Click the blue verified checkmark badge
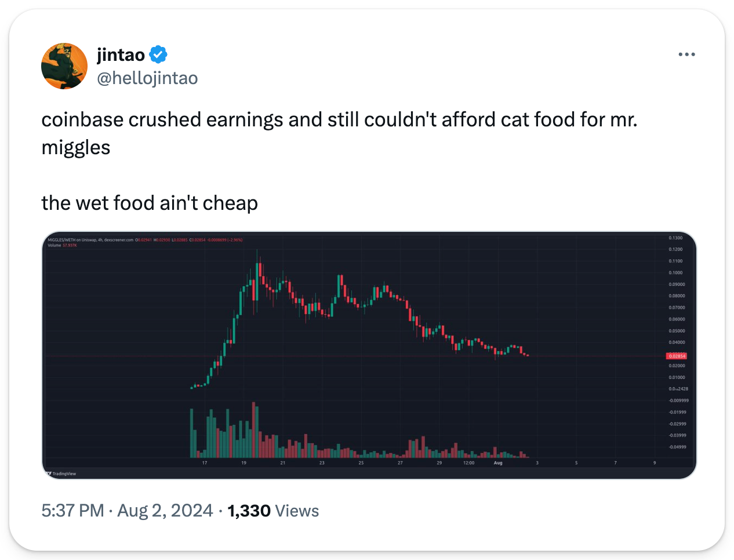This screenshot has height=560, width=734. (158, 54)
